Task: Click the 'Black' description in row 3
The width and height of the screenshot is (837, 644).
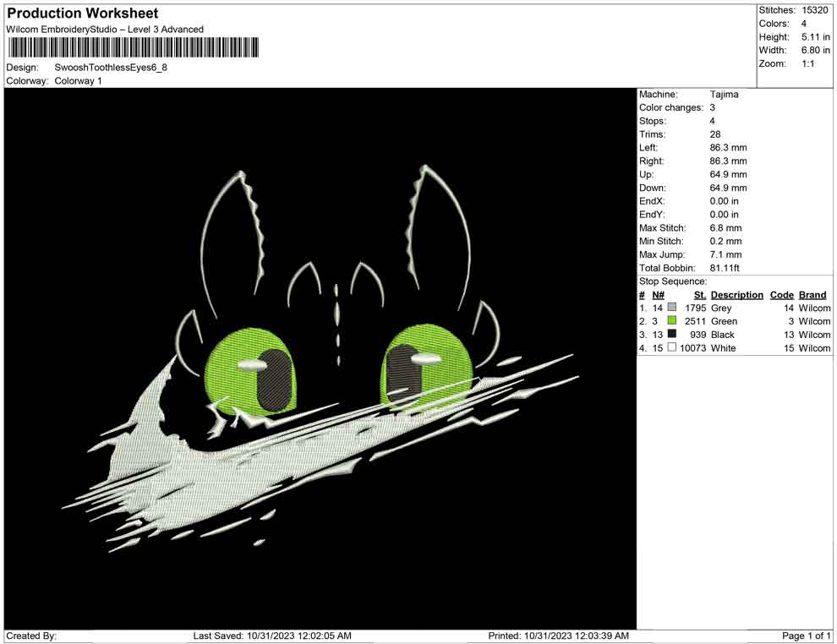Action: point(722,335)
